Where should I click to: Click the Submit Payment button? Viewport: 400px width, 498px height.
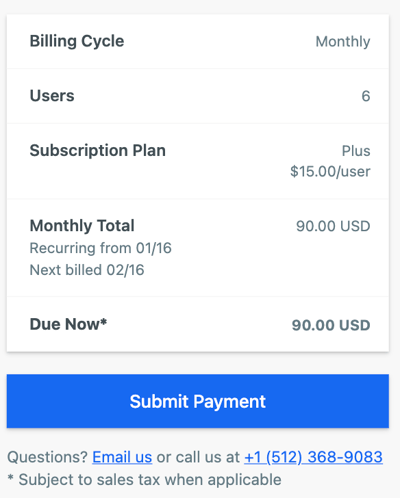(198, 401)
